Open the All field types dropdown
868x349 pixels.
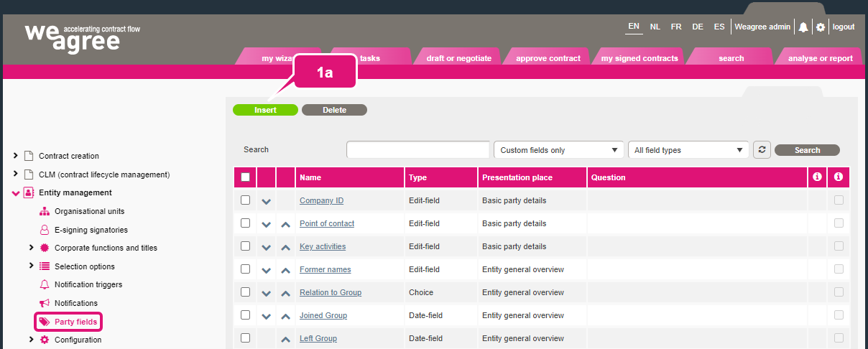tap(688, 150)
